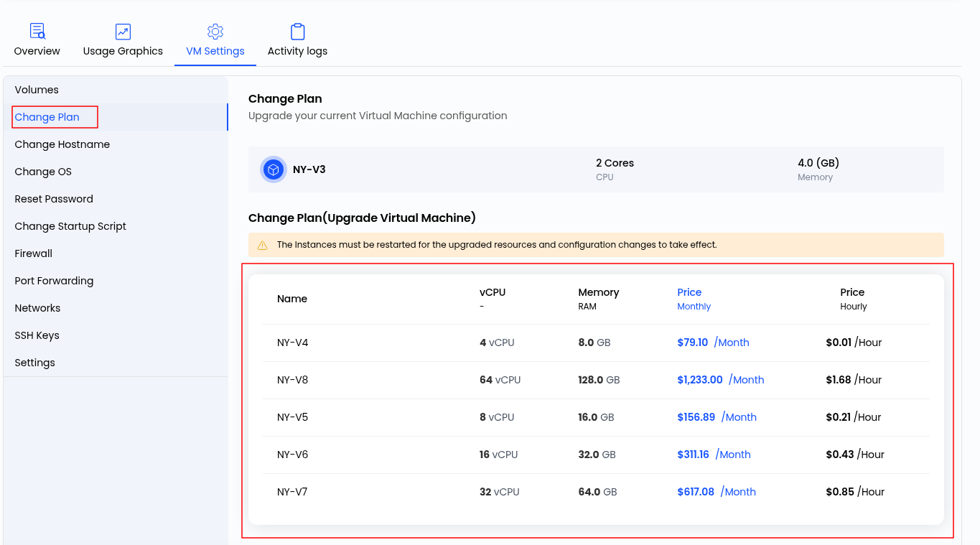Select the NY-V4 plan row

point(596,343)
